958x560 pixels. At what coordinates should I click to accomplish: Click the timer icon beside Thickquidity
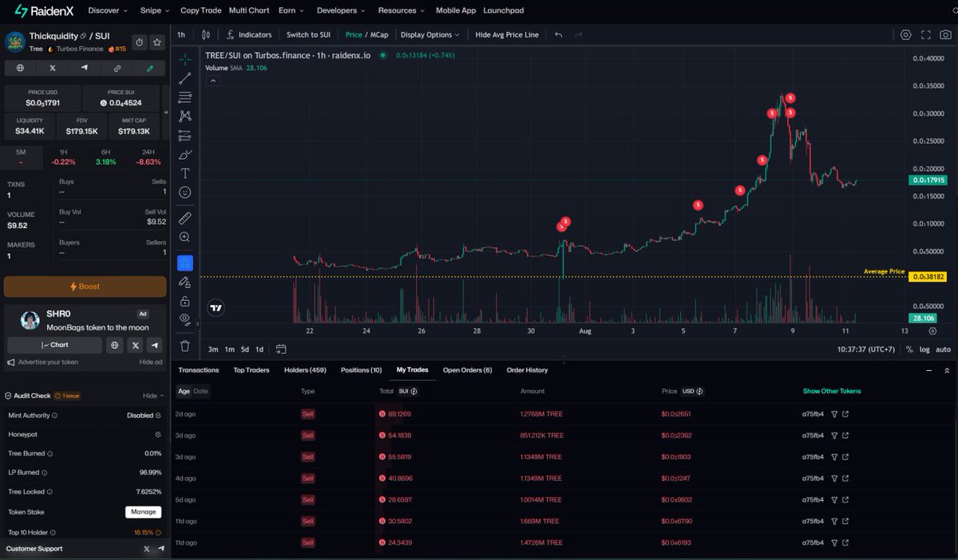[139, 41]
